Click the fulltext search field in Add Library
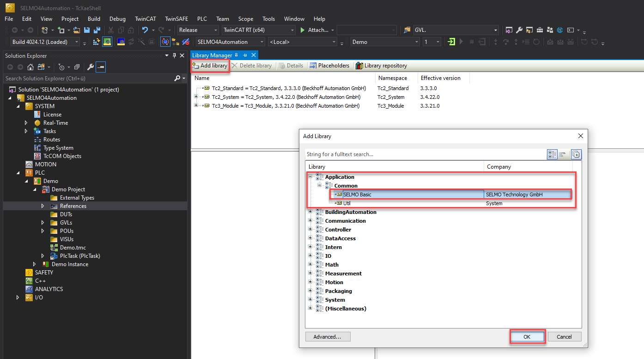This screenshot has height=359, width=644. click(x=425, y=154)
